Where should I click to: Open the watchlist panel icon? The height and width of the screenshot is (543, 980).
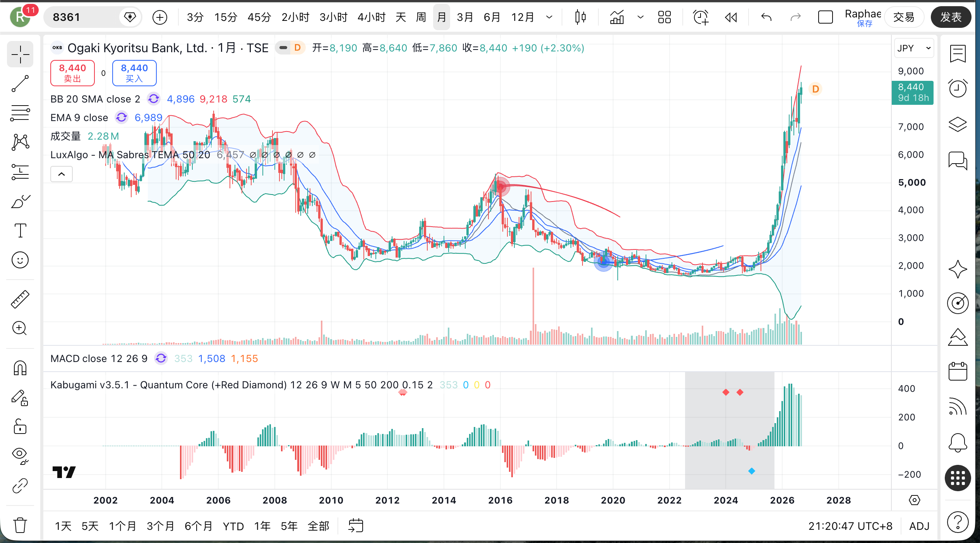click(958, 54)
